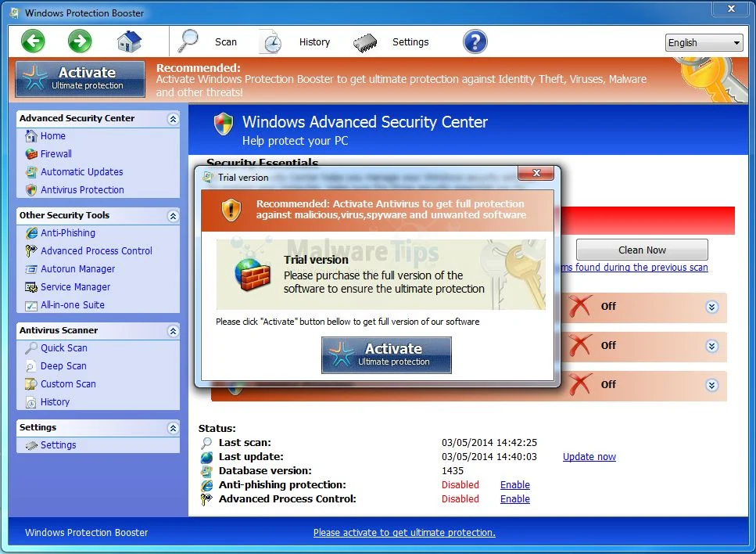
Task: Click the Update now link
Action: (589, 456)
